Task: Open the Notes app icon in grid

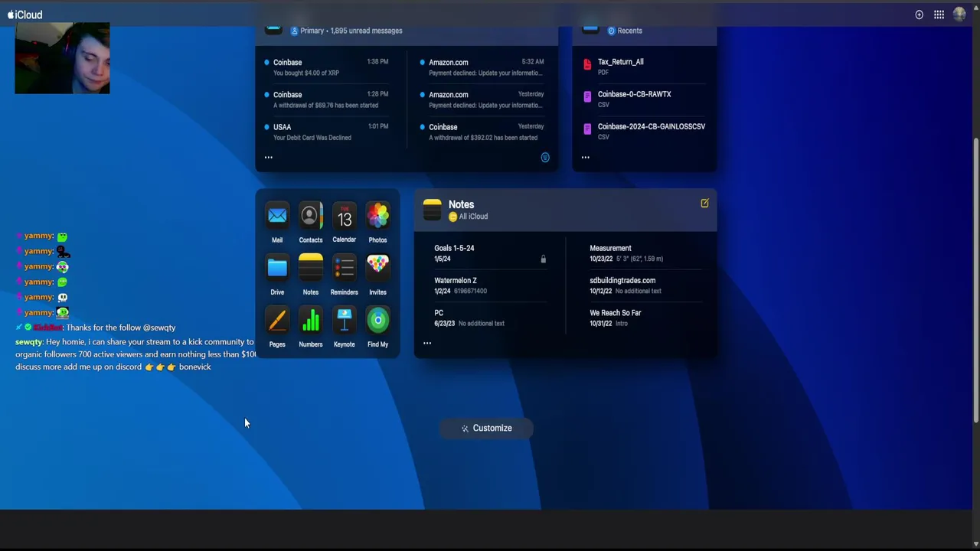Action: click(x=310, y=268)
